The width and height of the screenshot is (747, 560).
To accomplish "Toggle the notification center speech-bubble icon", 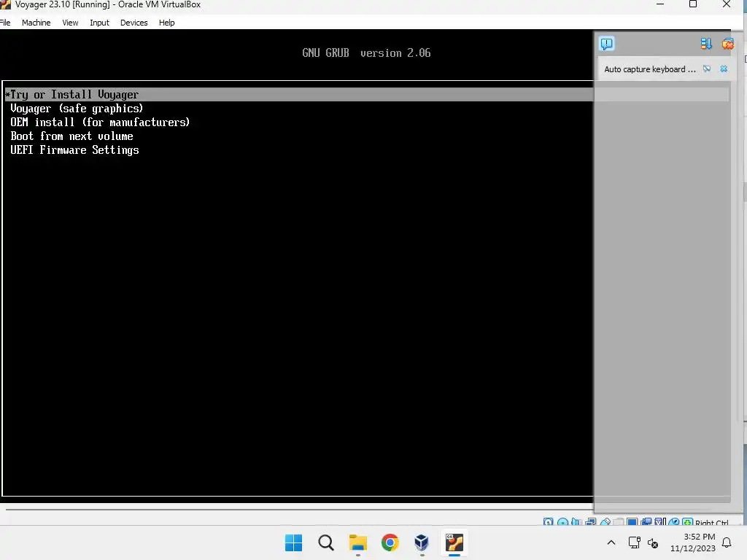I will point(606,44).
